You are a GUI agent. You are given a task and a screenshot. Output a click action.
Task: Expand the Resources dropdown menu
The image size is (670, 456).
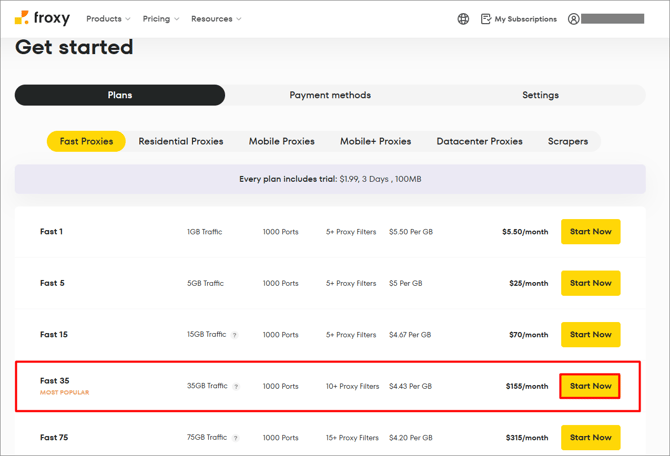tap(216, 19)
